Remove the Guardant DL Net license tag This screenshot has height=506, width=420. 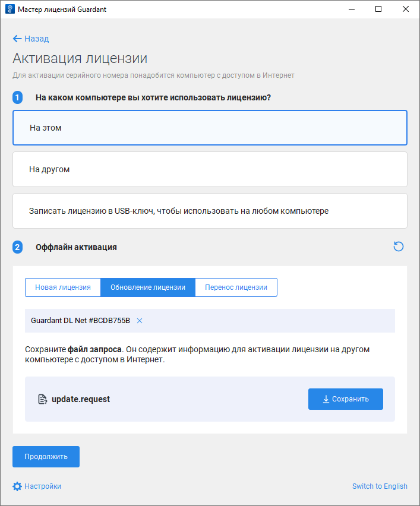140,321
